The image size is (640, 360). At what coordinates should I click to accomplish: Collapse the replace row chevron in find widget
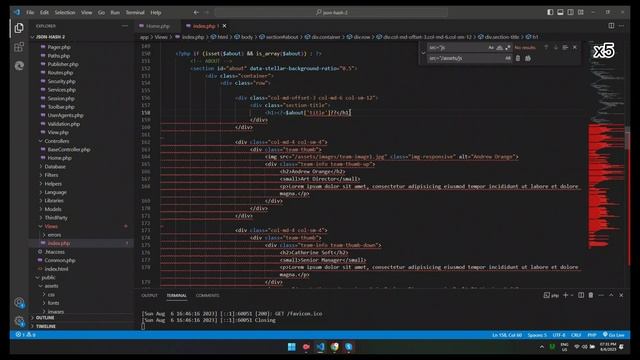pyautogui.click(x=423, y=53)
